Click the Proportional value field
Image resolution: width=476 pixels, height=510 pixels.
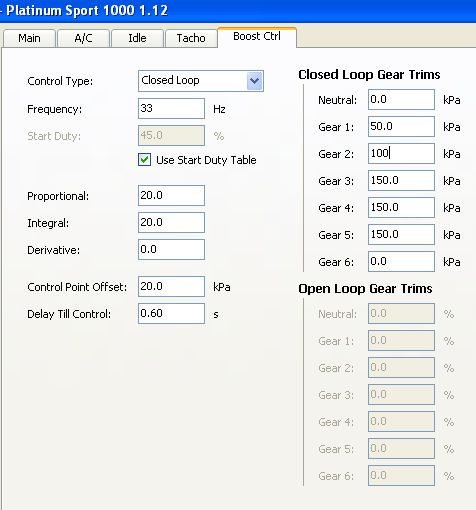[x=171, y=196]
